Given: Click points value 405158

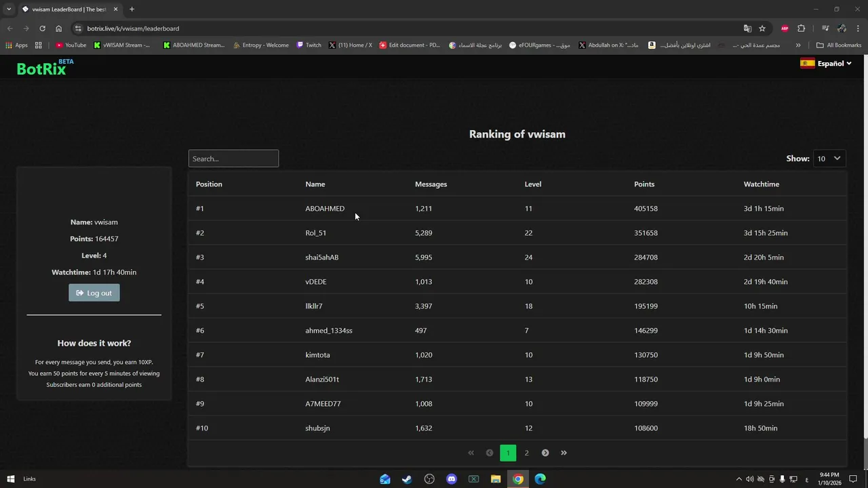Looking at the screenshot, I should pos(646,209).
